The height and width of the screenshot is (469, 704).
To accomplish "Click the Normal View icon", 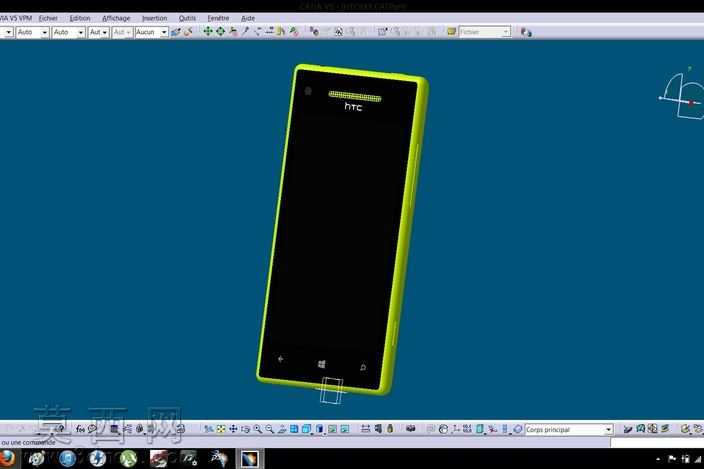I will [282, 429].
